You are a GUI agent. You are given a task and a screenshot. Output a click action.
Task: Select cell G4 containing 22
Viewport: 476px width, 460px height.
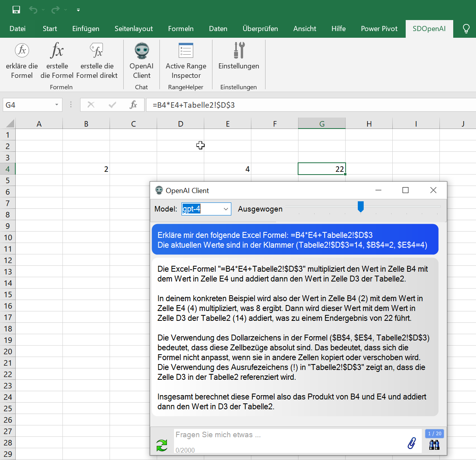coord(322,169)
